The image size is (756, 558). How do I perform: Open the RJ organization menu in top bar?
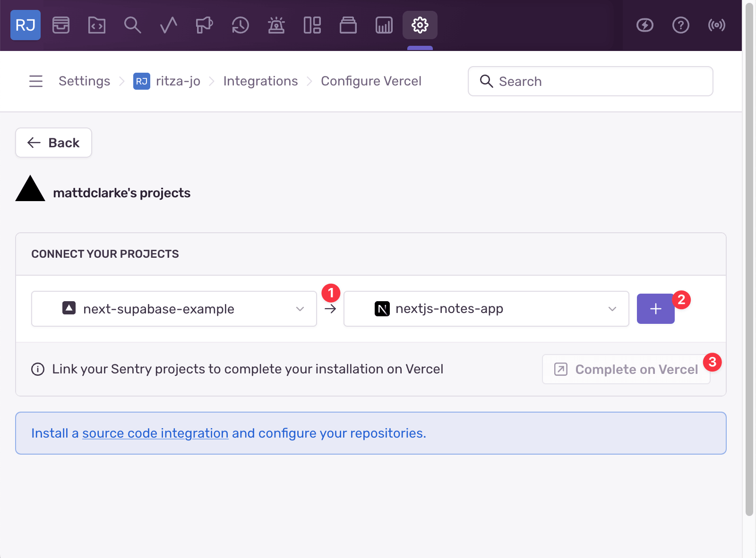pyautogui.click(x=26, y=25)
